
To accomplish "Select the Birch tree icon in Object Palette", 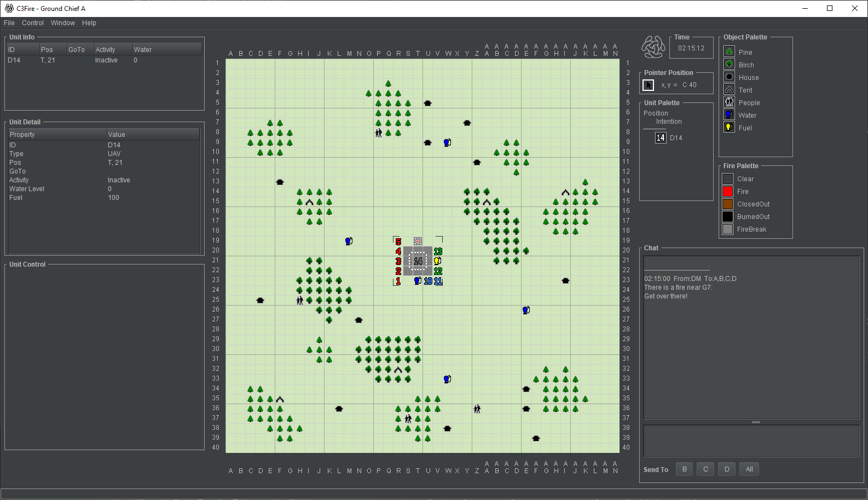I will click(729, 64).
